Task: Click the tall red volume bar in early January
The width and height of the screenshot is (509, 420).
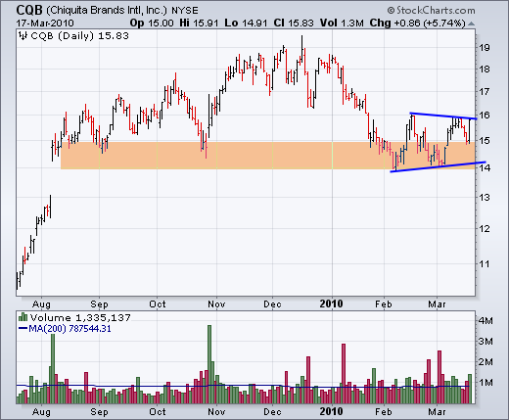Action: [344, 374]
